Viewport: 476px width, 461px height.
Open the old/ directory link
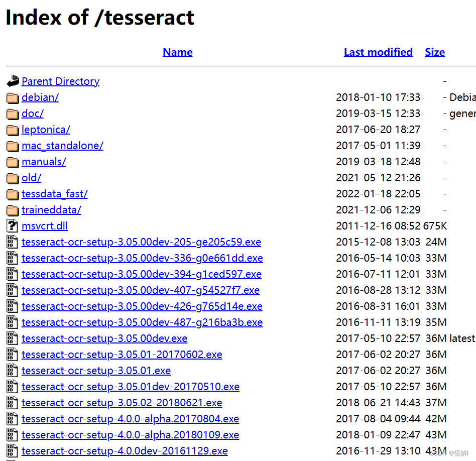click(x=31, y=178)
